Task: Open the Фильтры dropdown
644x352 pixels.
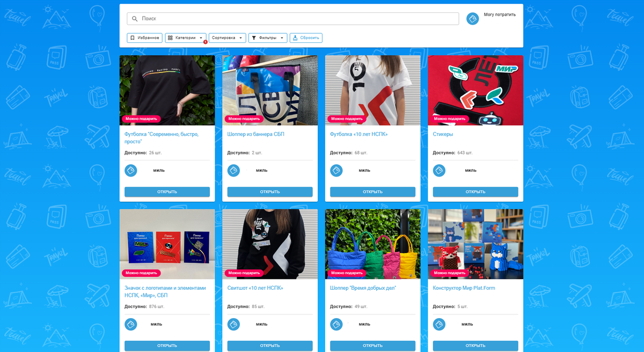Action: [x=268, y=38]
